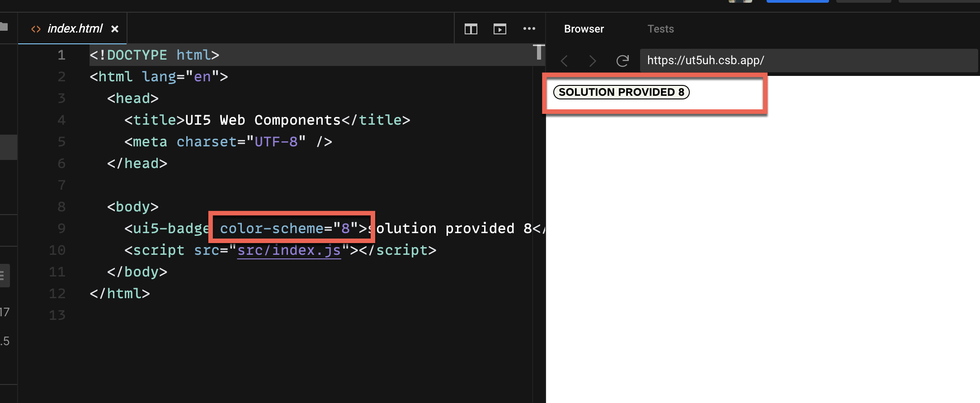980x403 pixels.
Task: Open the editor more options ellipsis menu
Action: (x=529, y=28)
